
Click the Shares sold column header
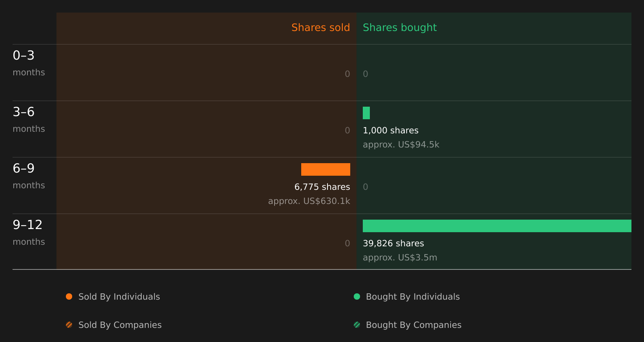click(321, 27)
